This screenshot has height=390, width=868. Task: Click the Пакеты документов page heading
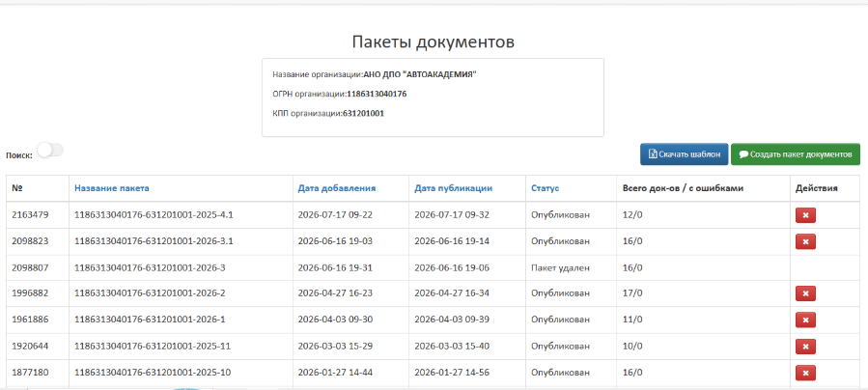(433, 42)
